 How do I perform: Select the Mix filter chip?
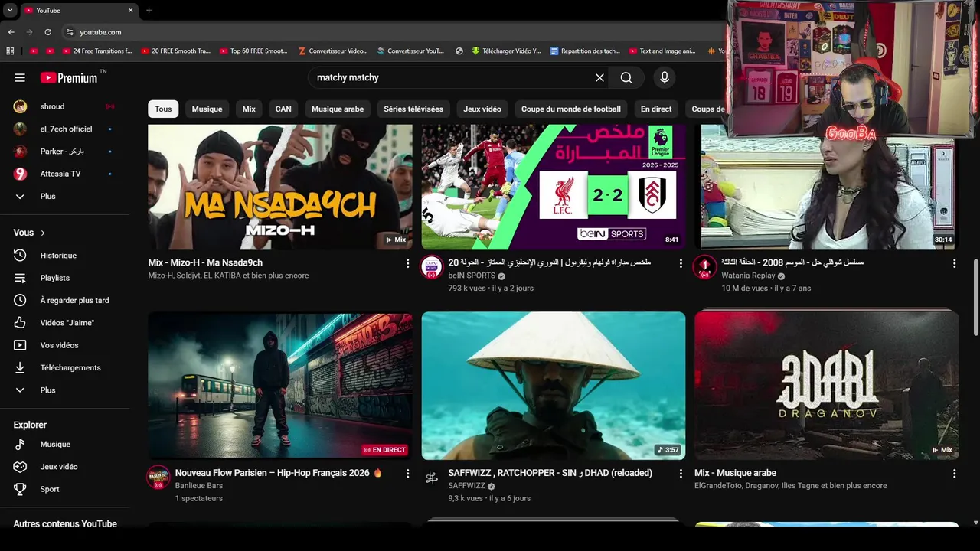pos(249,109)
